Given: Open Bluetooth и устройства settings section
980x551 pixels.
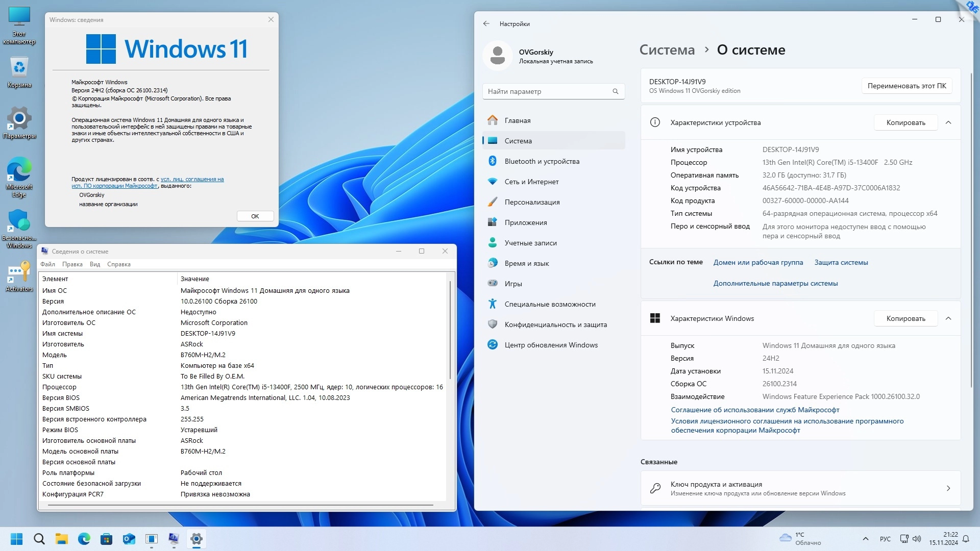Looking at the screenshot, I should click(x=542, y=161).
